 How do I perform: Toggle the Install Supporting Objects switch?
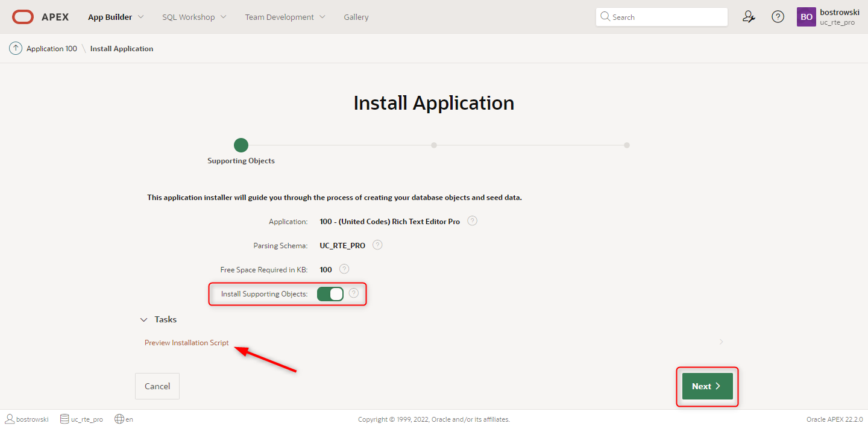click(x=330, y=294)
